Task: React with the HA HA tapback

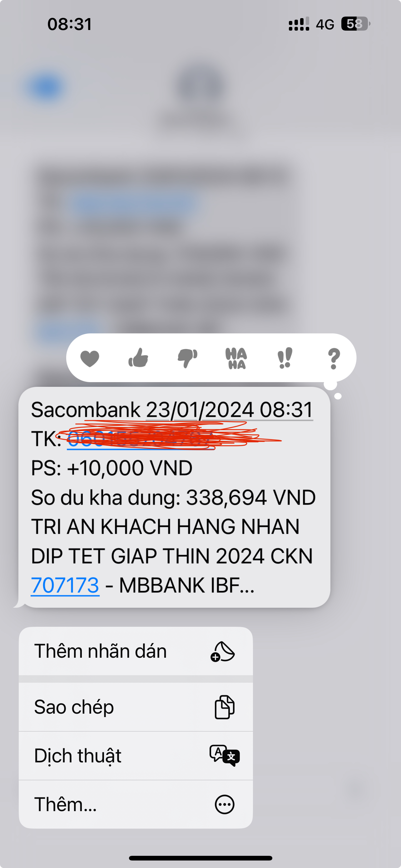Action: (x=236, y=358)
